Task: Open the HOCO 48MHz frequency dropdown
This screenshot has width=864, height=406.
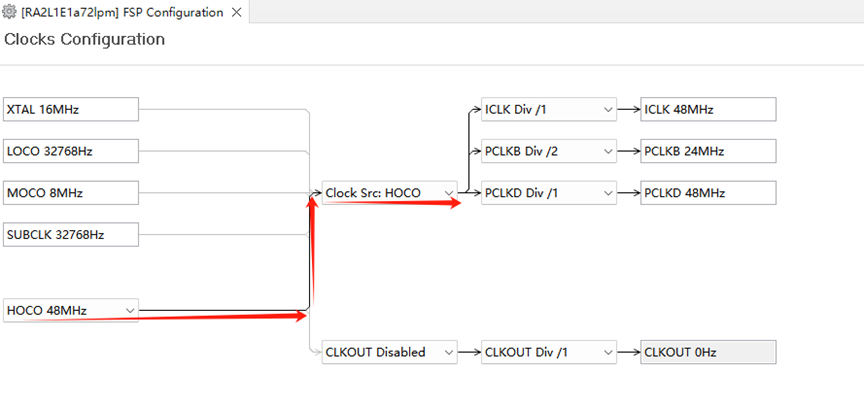Action: click(71, 311)
